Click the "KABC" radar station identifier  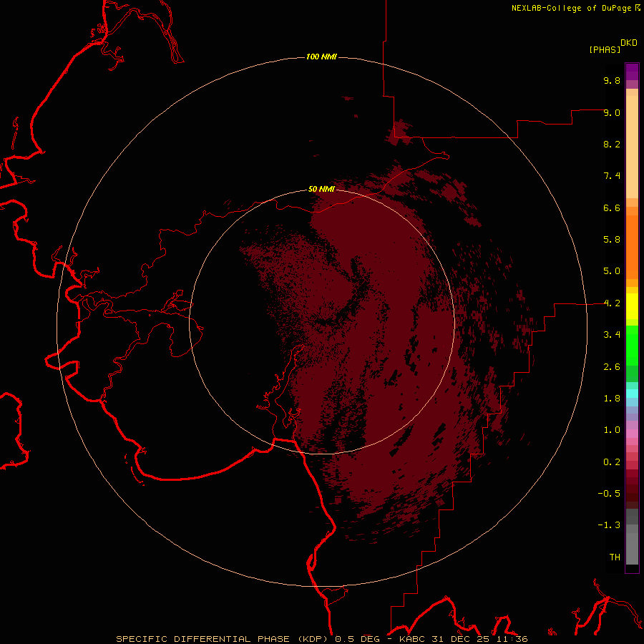[x=413, y=639]
